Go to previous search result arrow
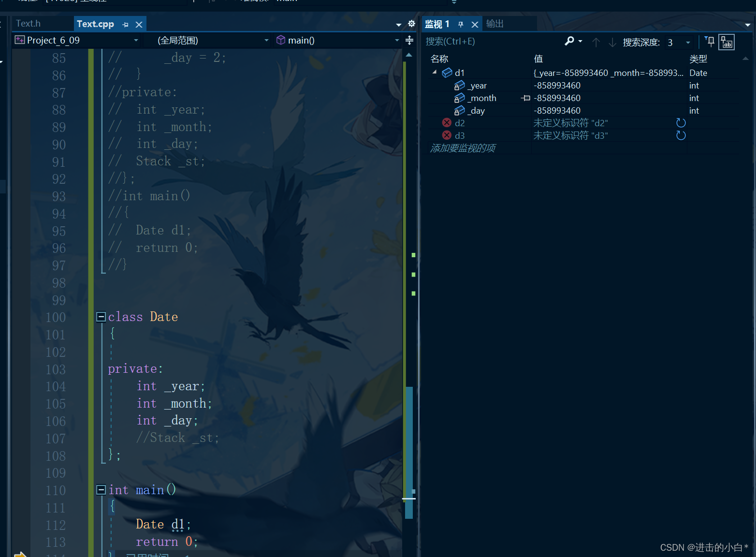Image resolution: width=756 pixels, height=557 pixels. (596, 43)
